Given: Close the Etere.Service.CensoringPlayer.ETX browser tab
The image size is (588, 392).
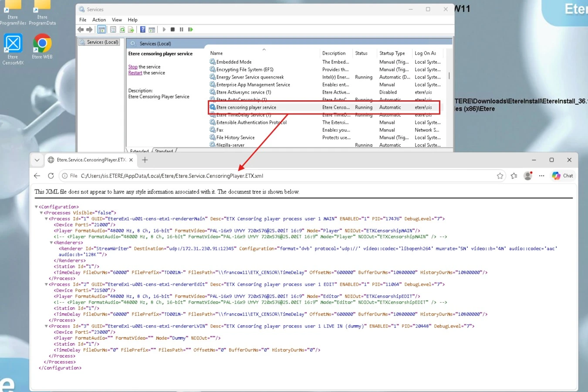Looking at the screenshot, I should (131, 160).
